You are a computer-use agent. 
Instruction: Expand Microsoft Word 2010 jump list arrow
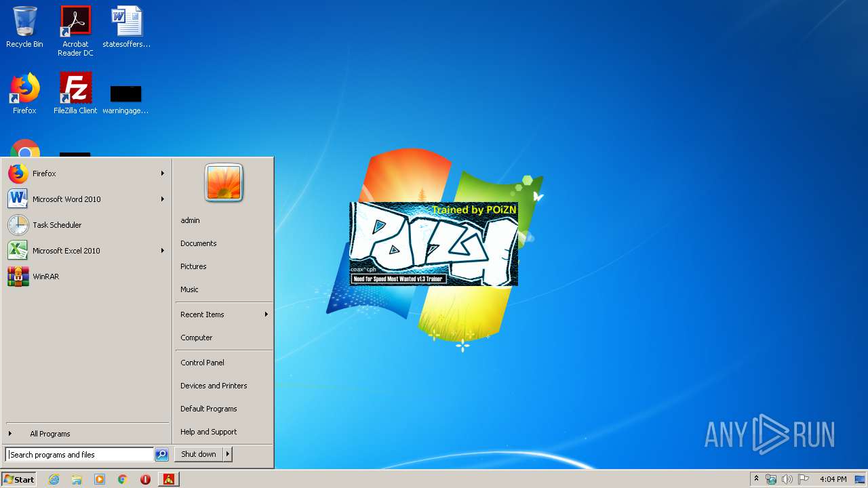[163, 199]
